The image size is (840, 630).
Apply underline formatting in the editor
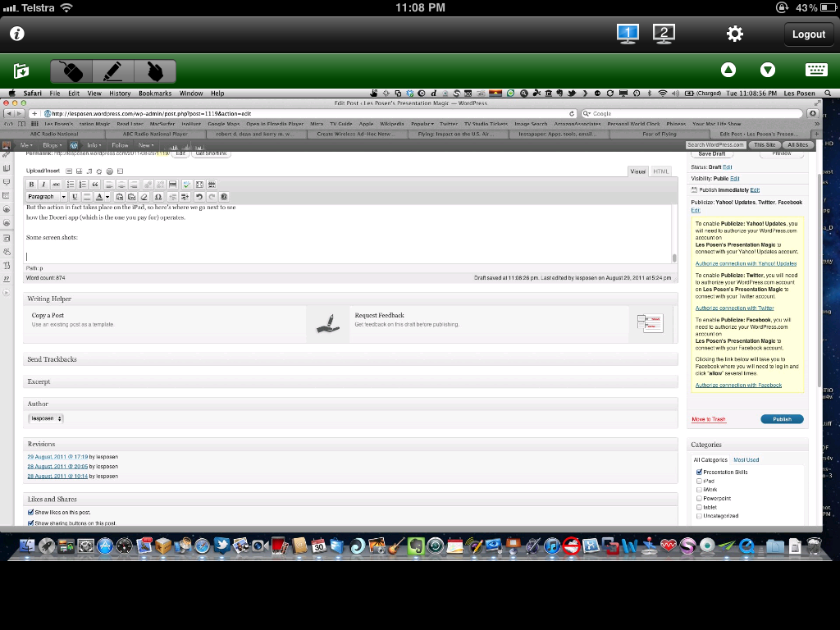75,197
